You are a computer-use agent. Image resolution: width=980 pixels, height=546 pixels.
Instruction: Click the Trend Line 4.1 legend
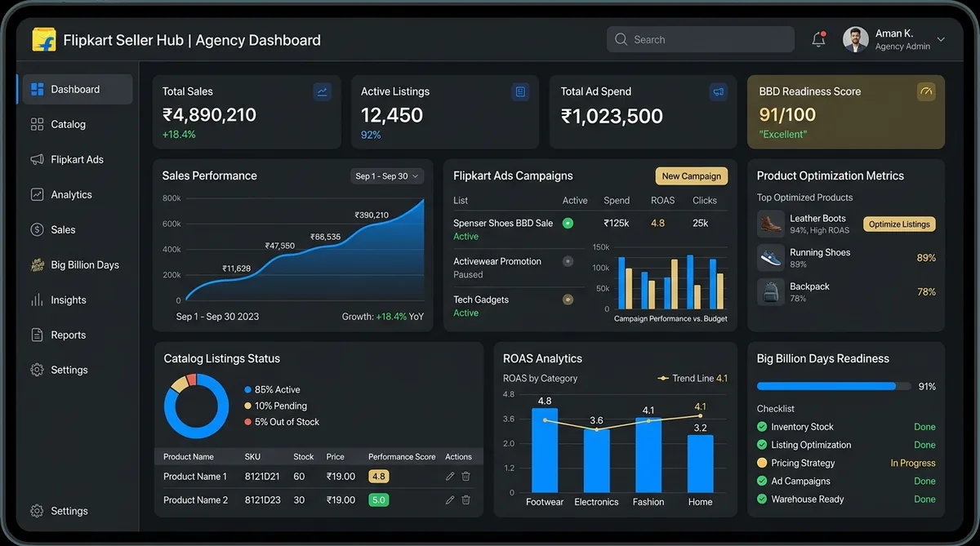tap(693, 379)
